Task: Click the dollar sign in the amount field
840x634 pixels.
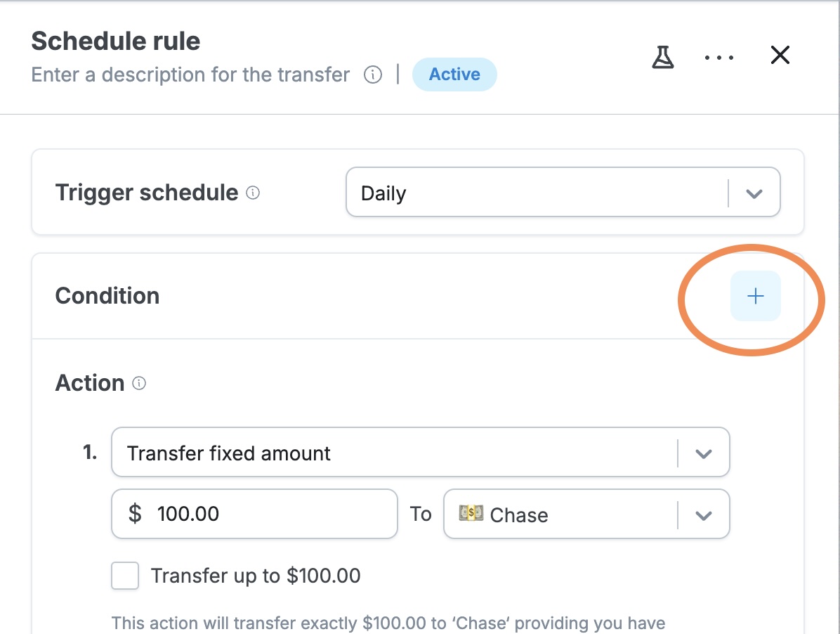Action: coord(135,513)
